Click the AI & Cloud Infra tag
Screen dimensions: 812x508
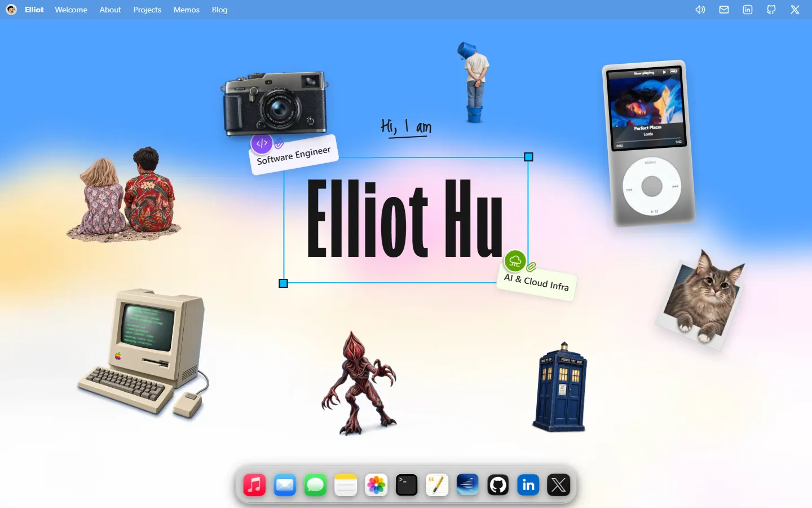click(x=536, y=282)
